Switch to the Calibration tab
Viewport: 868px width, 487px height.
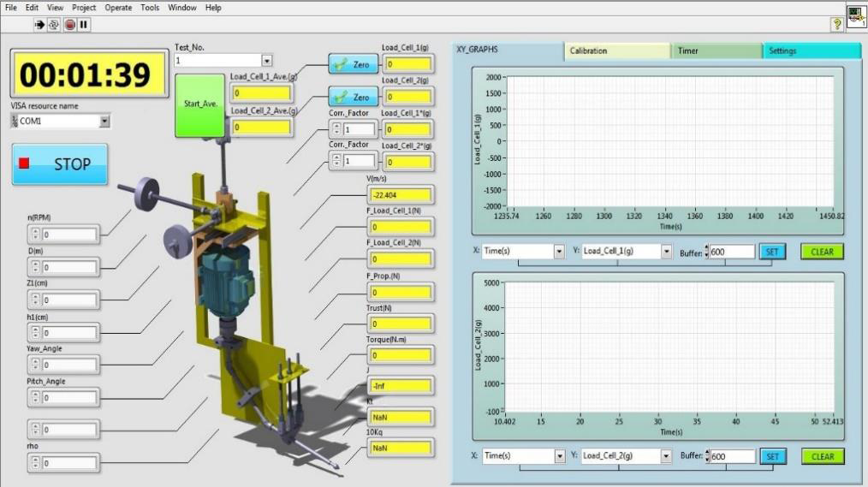point(616,50)
